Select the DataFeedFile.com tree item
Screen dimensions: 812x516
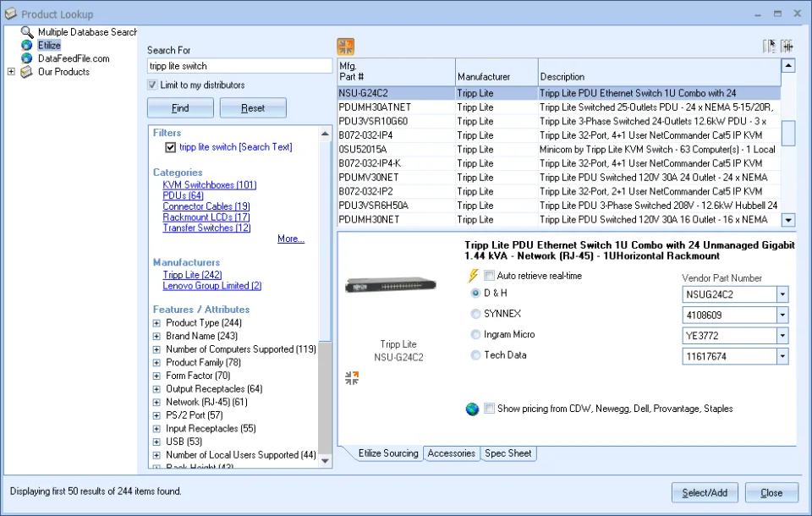click(x=74, y=58)
